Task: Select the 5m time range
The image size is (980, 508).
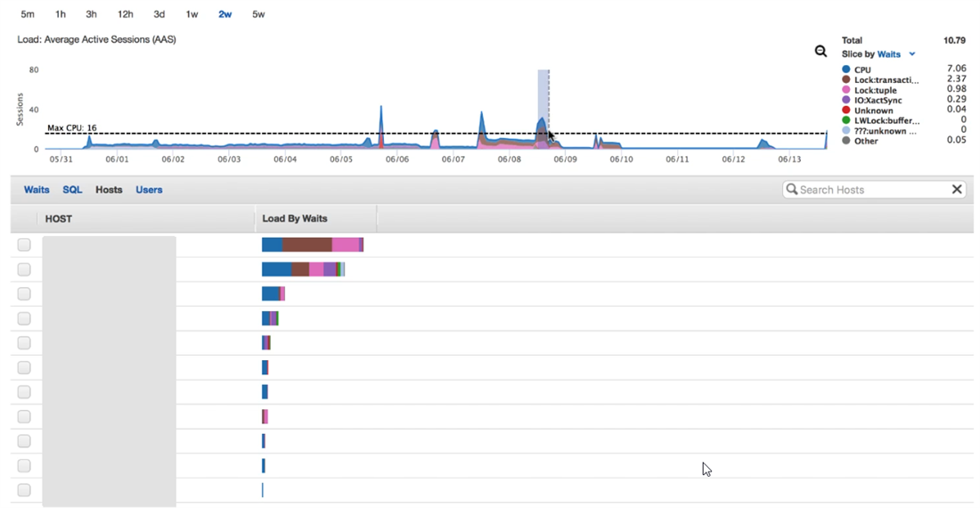Action: 28,13
